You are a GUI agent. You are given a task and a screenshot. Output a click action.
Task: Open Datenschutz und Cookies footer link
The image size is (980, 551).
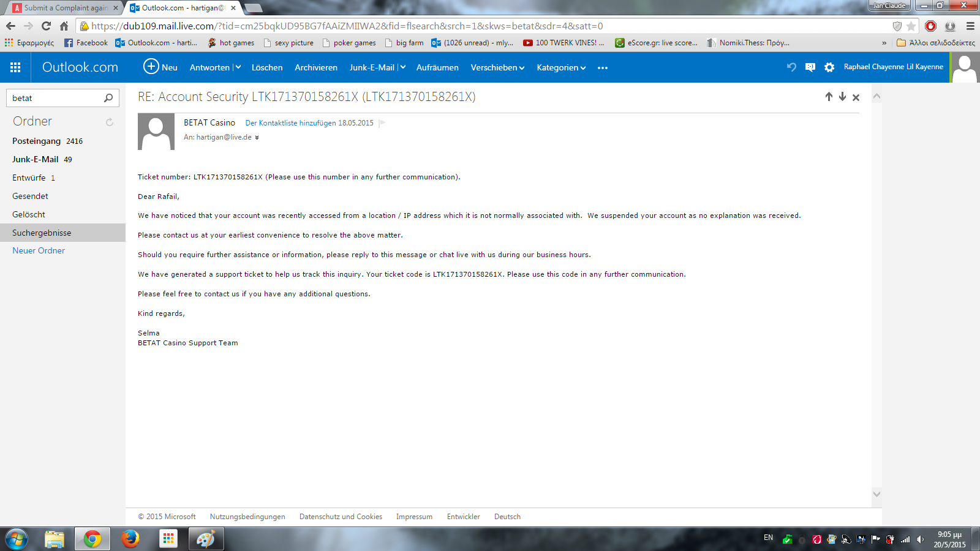coord(341,517)
